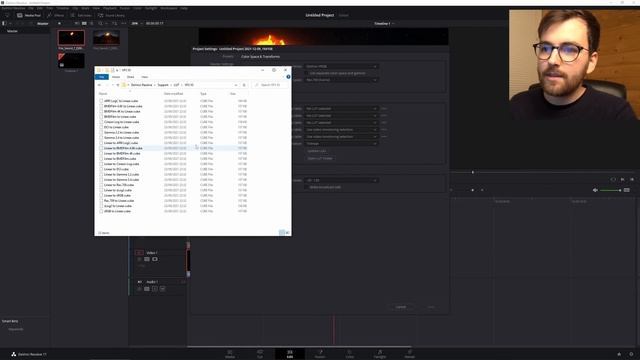Open Project Settings gear icon at bottom right
Screen dimensions: 640x360
pyautogui.click(x=631, y=354)
